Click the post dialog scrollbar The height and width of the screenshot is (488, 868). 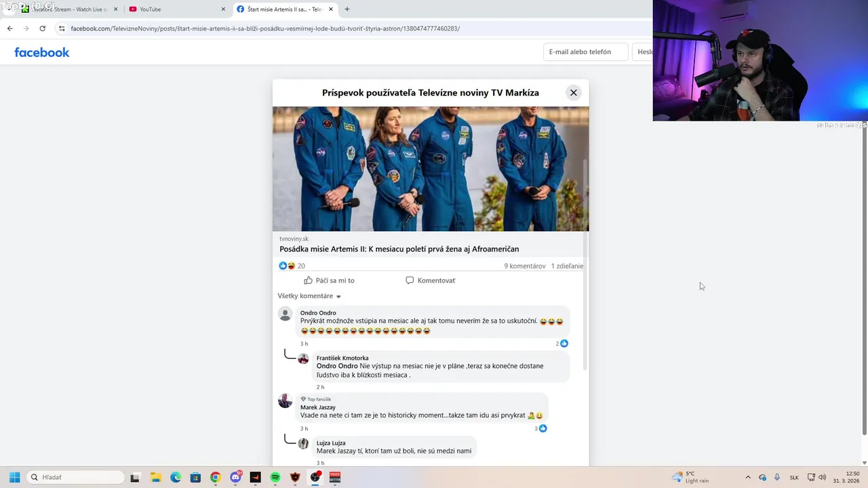[585, 266]
